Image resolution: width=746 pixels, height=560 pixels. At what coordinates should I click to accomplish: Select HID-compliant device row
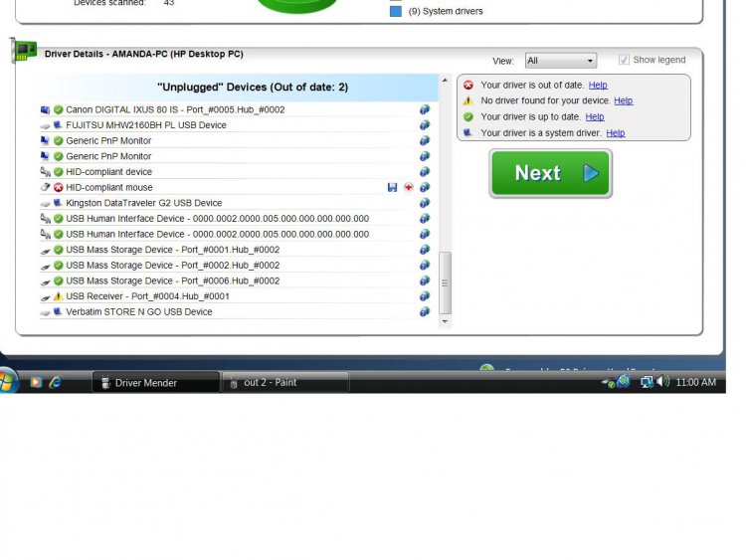coord(235,172)
